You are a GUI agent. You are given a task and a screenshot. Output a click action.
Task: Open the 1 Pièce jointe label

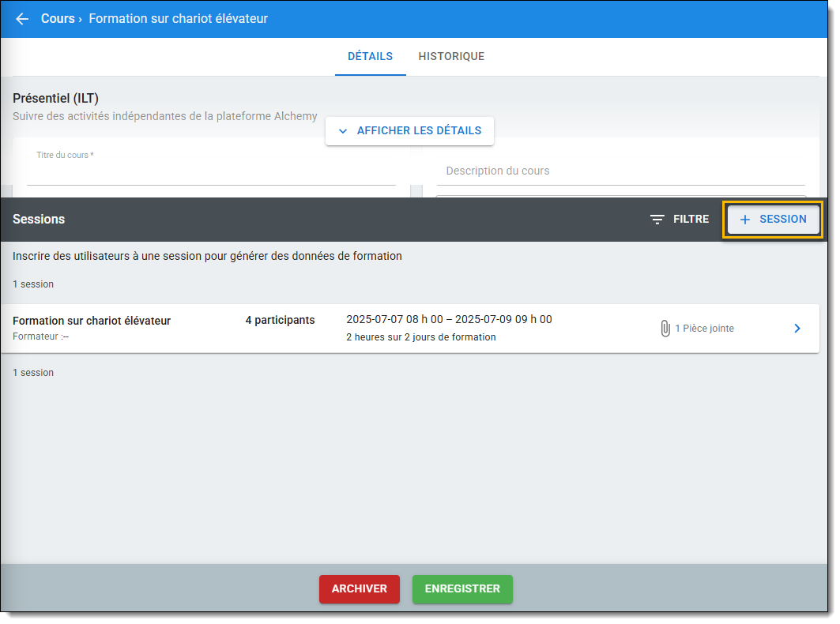(704, 329)
